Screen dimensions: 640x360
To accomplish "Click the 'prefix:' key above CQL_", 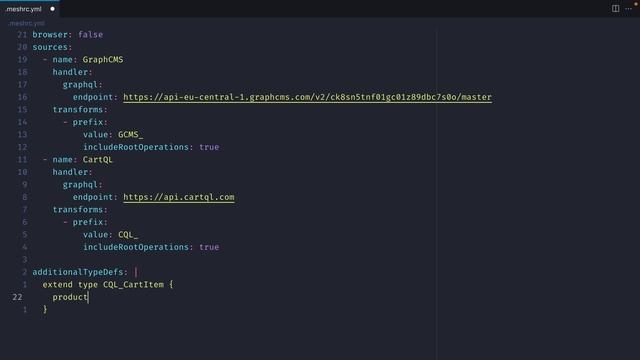I will coord(90,222).
